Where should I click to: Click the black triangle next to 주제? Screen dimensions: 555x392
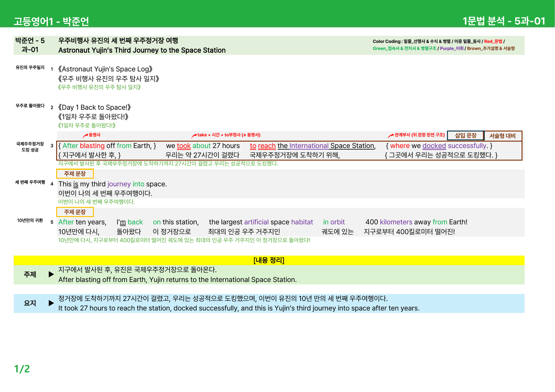pos(51,274)
